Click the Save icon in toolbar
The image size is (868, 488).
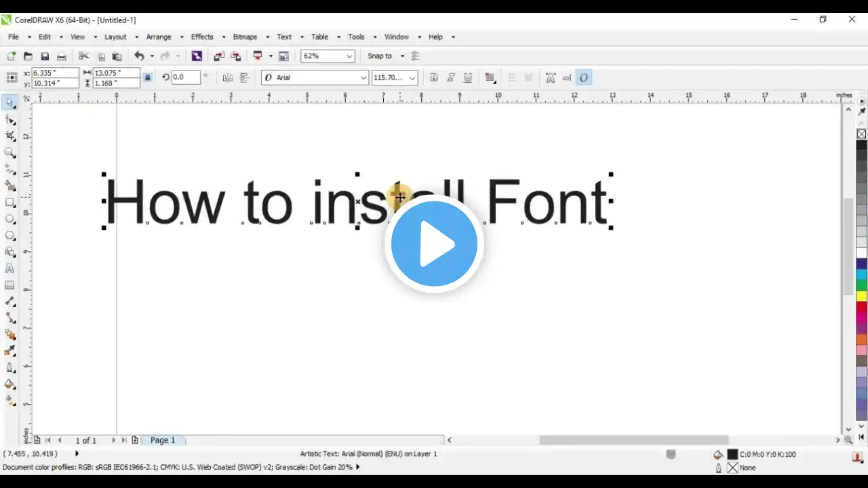[x=45, y=56]
